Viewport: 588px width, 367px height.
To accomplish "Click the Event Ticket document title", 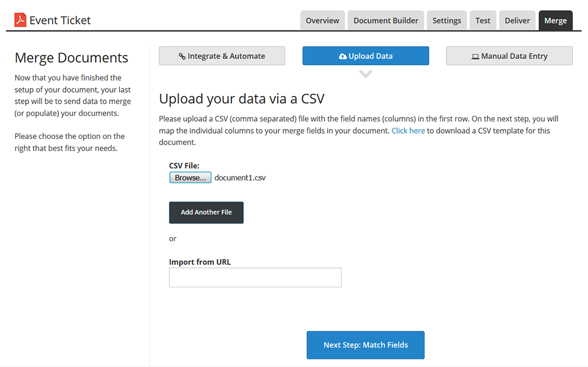I will click(60, 20).
